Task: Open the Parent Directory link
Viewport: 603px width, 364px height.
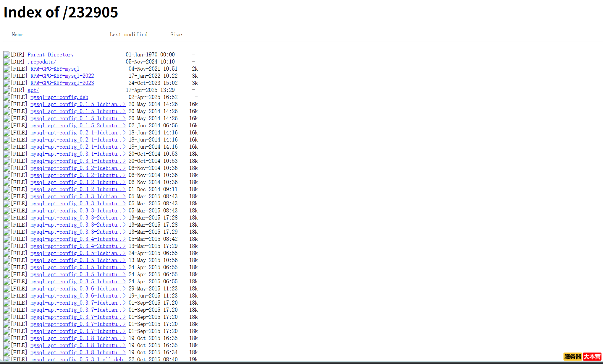Action: tap(51, 55)
